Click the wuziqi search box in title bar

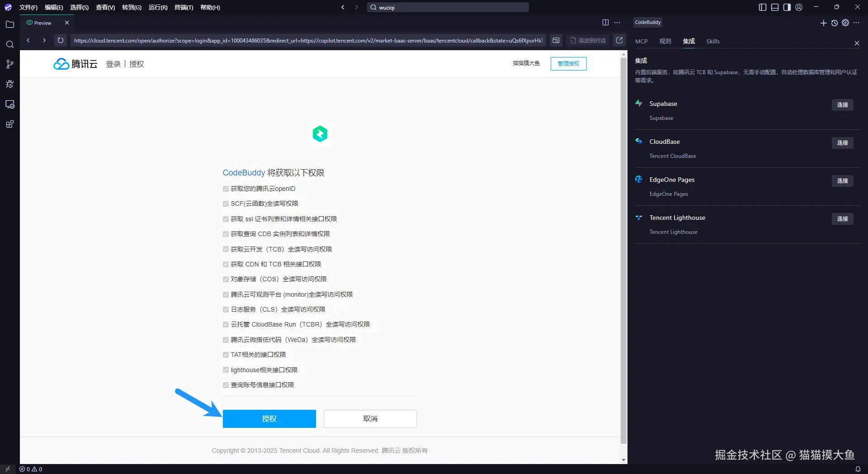[x=448, y=7]
